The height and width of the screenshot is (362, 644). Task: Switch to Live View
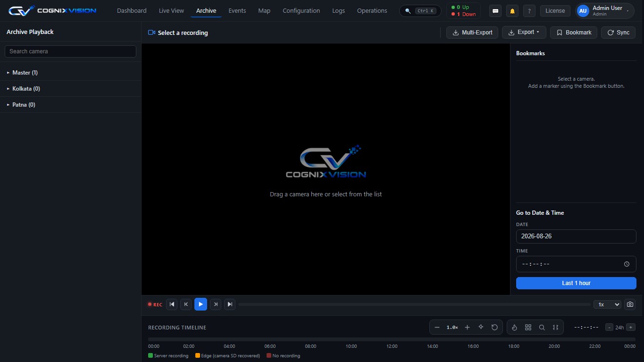click(x=171, y=11)
